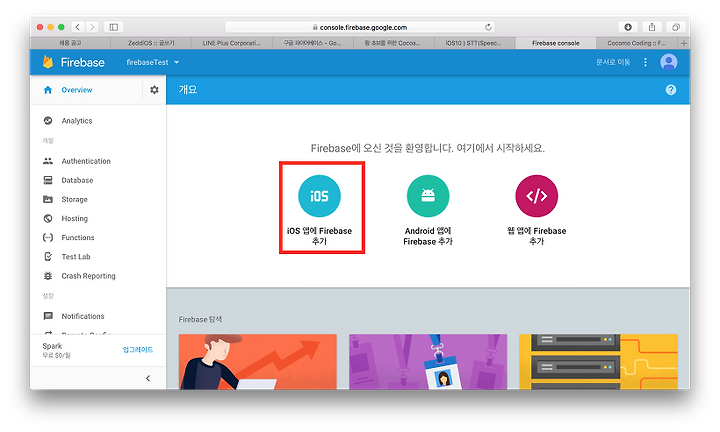
Task: Collapse the sidebar with the chevron
Action: tap(148, 378)
